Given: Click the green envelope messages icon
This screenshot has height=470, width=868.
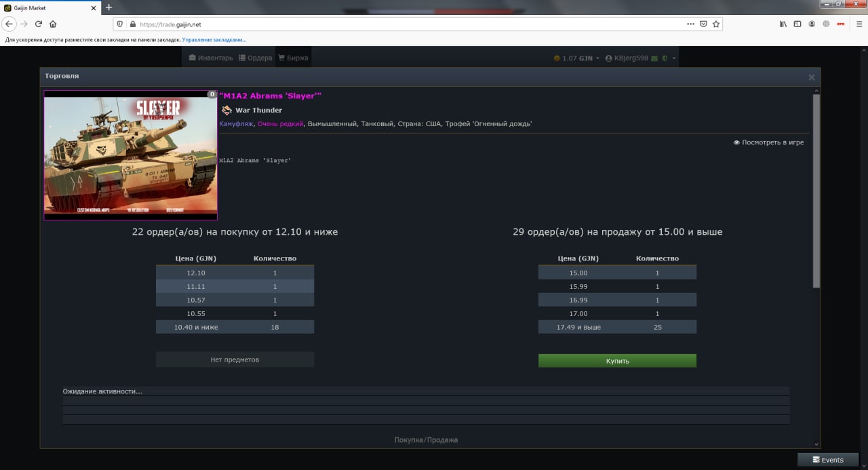Looking at the screenshot, I should (654, 58).
